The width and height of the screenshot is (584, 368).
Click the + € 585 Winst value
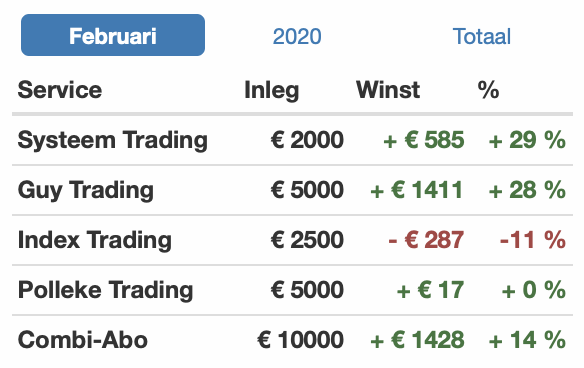pyautogui.click(x=424, y=140)
